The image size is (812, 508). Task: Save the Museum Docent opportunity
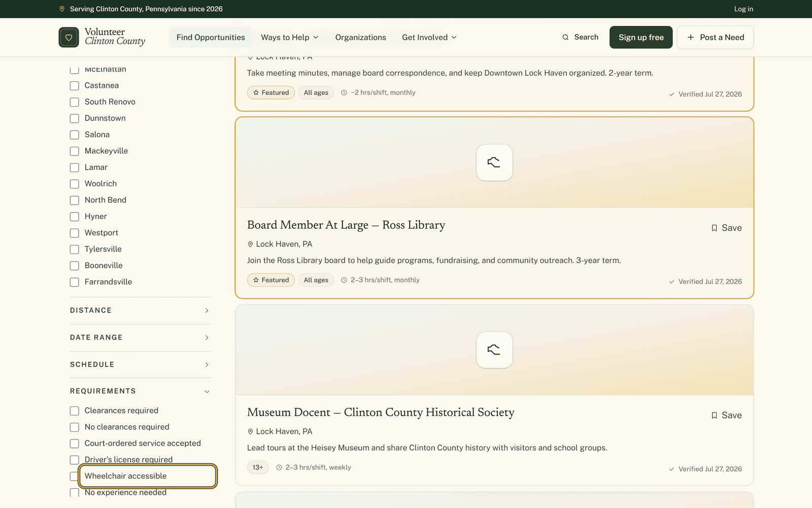pos(726,416)
